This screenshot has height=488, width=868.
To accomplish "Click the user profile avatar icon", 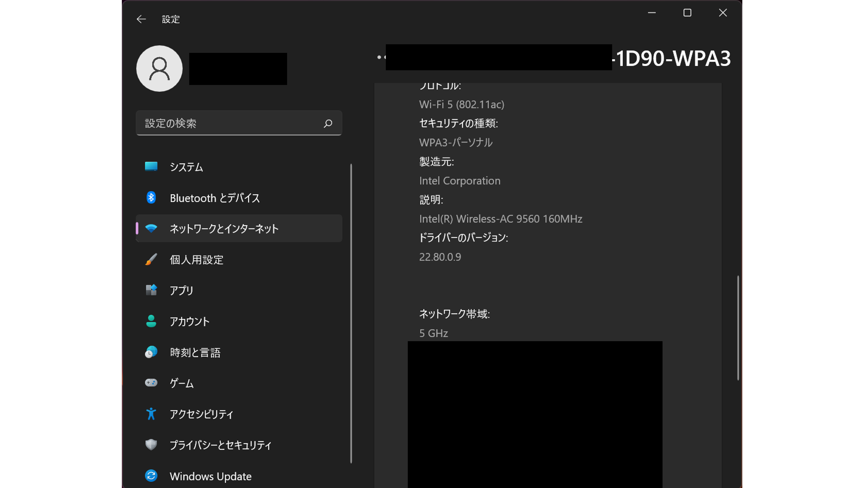I will point(159,69).
